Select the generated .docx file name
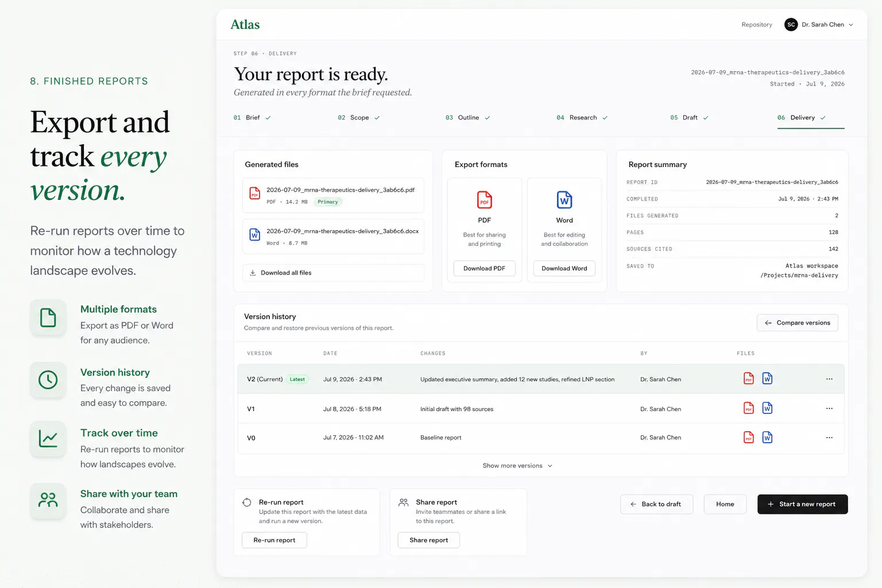 (x=343, y=231)
